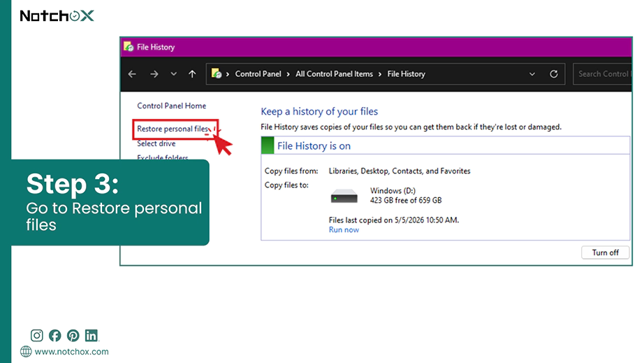The image size is (644, 363).
Task: Select Control Panel in breadcrumb path
Action: (258, 74)
